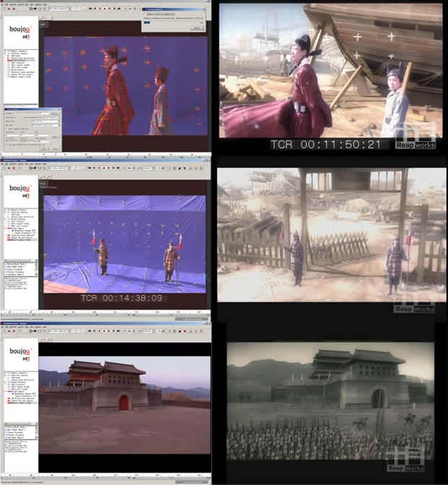
Task: Click timeline ruler under middle boujou viewer
Action: [106, 312]
